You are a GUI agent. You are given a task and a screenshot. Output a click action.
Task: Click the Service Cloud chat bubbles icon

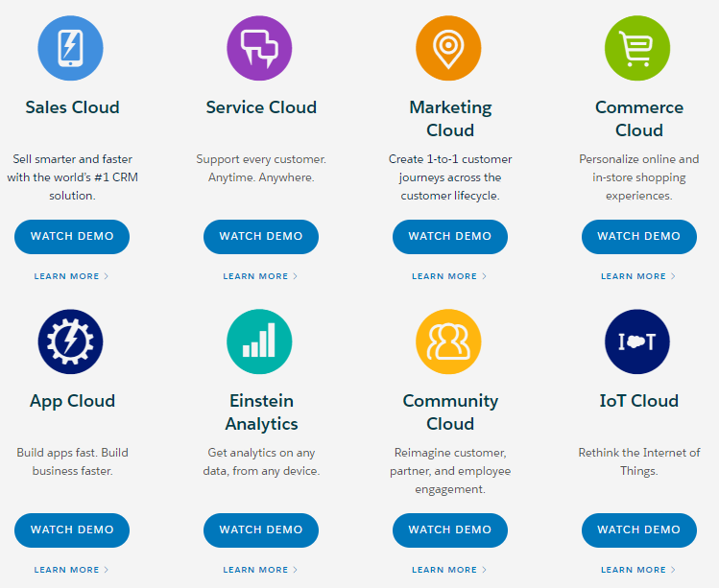coord(260,48)
